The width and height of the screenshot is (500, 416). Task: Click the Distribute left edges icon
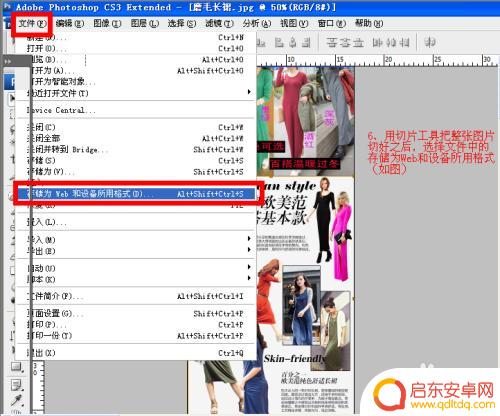tap(377, 42)
